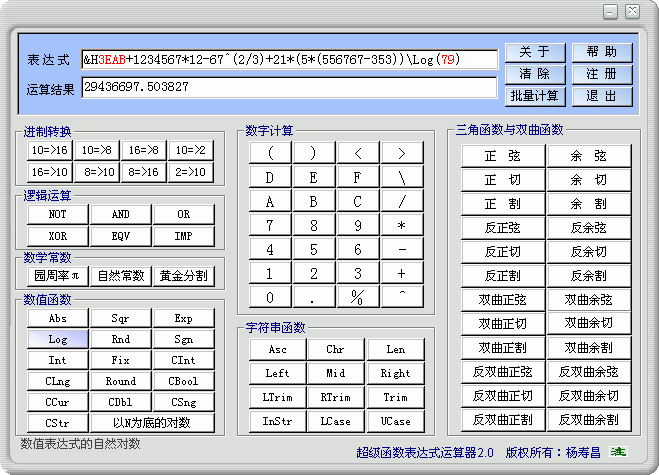659x475 pixels.
Task: Click the highlighted Log function button
Action: (x=58, y=339)
